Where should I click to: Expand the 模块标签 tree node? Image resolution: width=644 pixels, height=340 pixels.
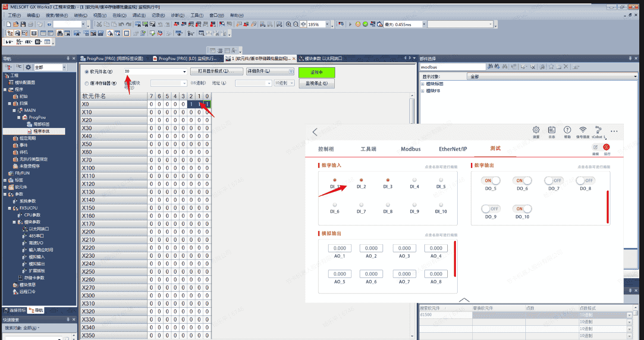point(423,84)
